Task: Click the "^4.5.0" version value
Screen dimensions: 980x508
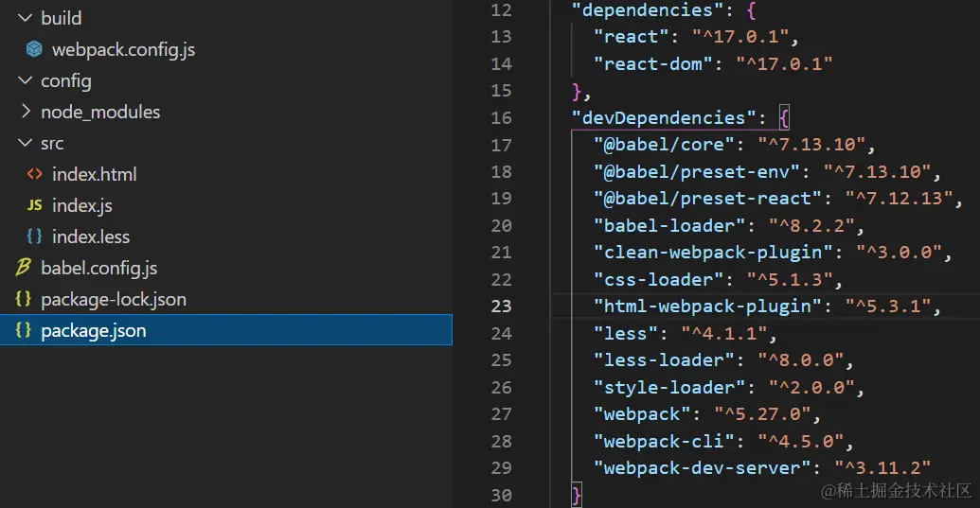Action: tap(801, 441)
